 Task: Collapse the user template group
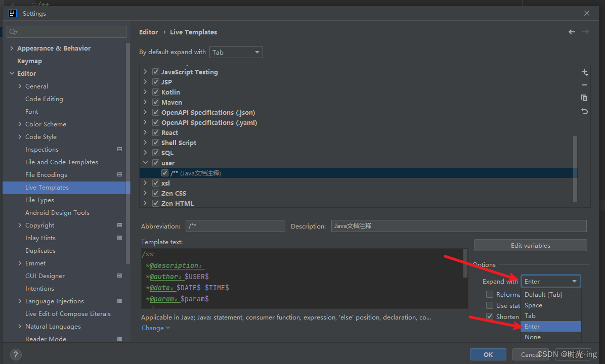click(145, 163)
